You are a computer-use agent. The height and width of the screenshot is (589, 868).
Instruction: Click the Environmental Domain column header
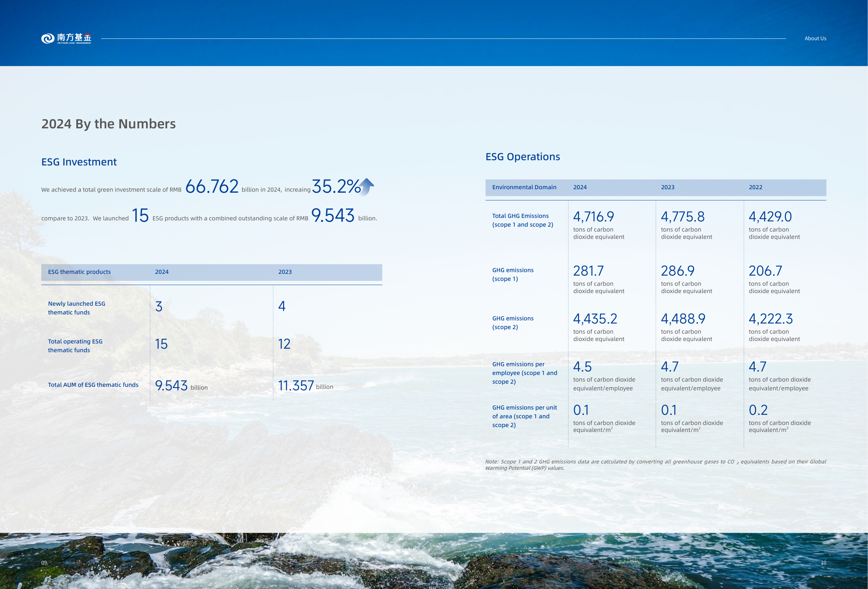[524, 187]
